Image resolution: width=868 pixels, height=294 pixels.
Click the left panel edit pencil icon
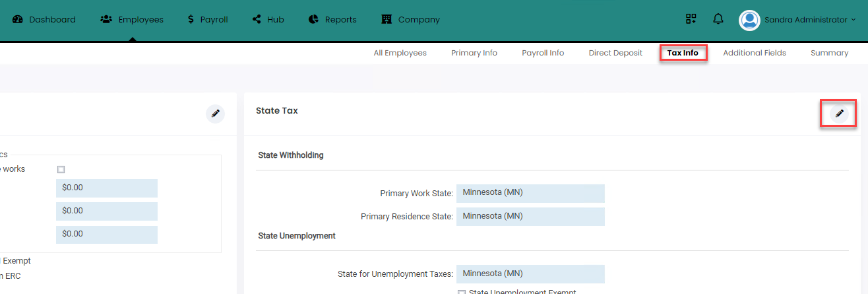[x=215, y=114]
